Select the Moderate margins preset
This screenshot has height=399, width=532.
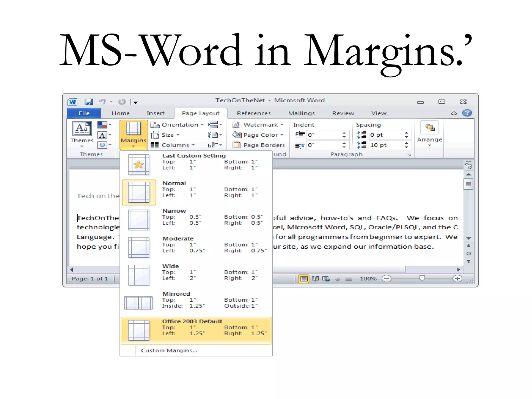point(196,247)
